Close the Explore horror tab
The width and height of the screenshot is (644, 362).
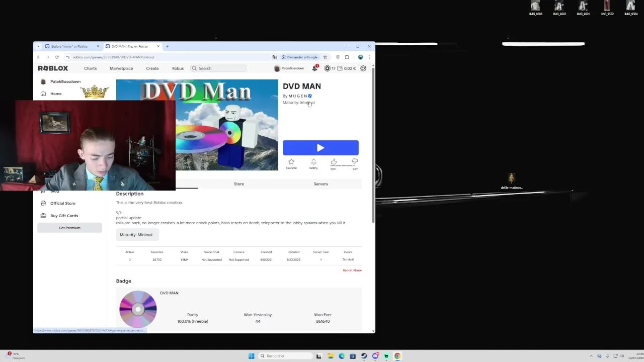click(98, 46)
